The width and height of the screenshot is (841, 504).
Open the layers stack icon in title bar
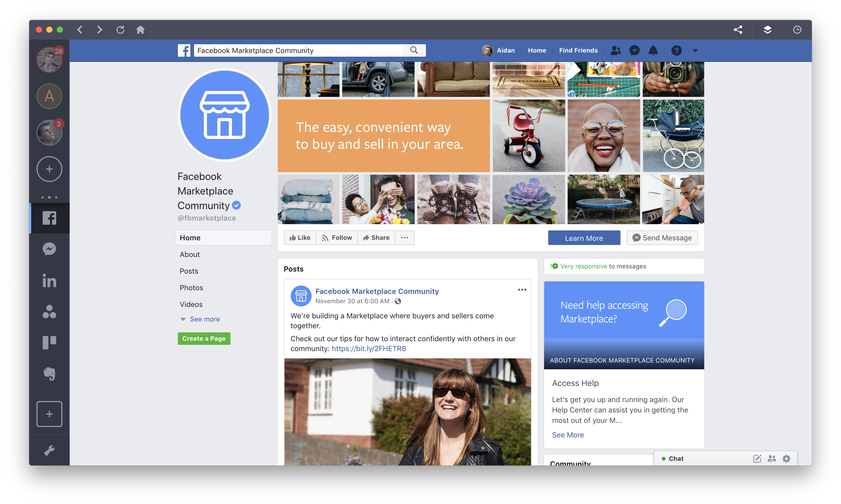(x=767, y=30)
